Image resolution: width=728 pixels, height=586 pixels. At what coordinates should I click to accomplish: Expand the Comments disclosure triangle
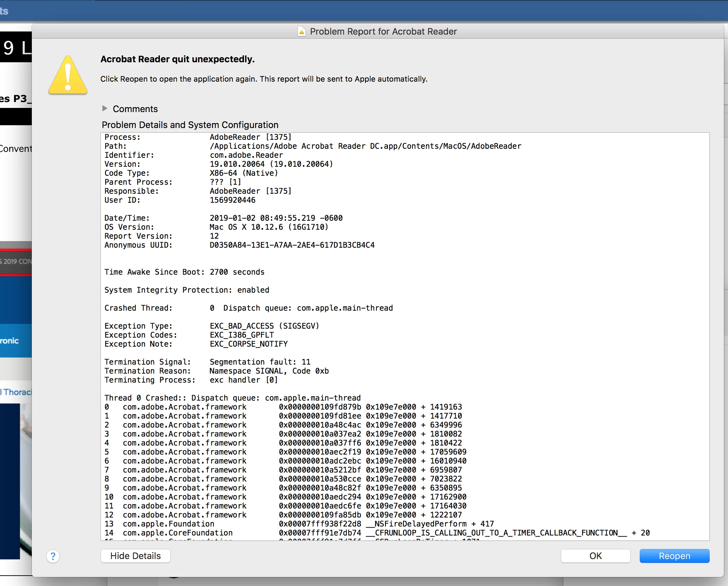click(x=105, y=109)
